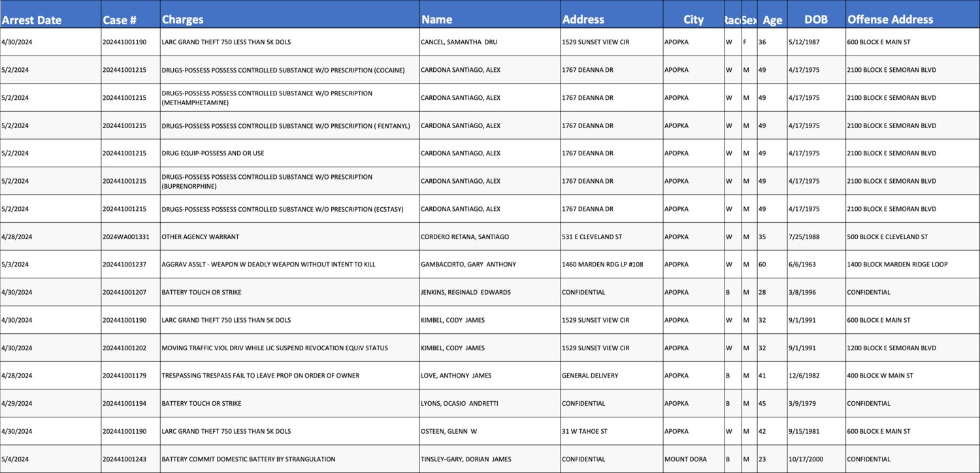980x473 pixels.
Task: Click the Age column header
Action: click(772, 14)
